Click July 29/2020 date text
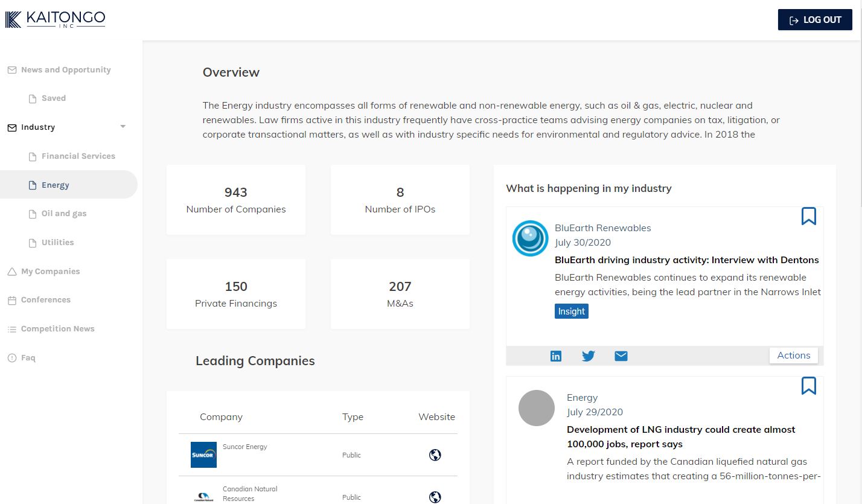The image size is (862, 504). coord(595,412)
